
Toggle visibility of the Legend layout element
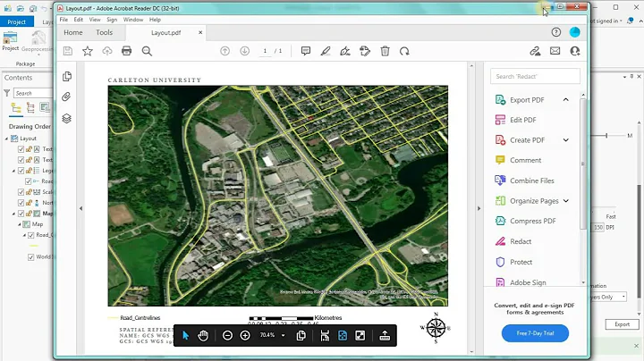[21, 171]
